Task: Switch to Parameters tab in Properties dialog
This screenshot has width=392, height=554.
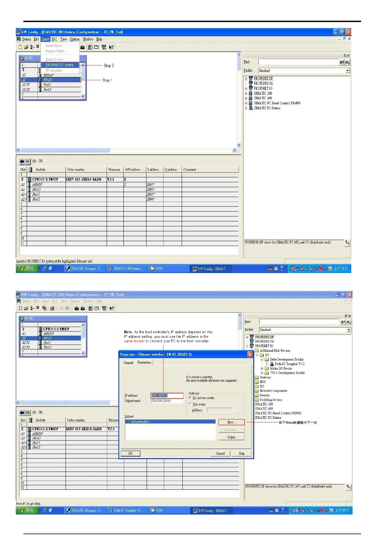Action: (x=144, y=363)
